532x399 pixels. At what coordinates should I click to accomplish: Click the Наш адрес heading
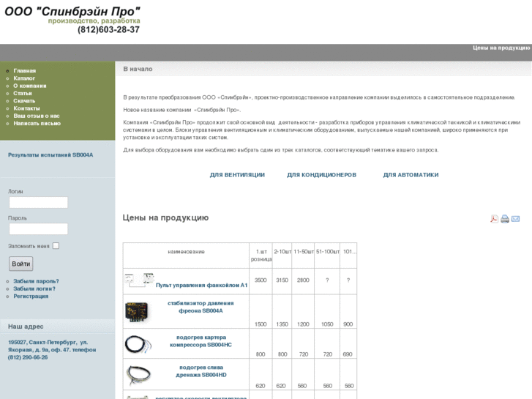(26, 327)
